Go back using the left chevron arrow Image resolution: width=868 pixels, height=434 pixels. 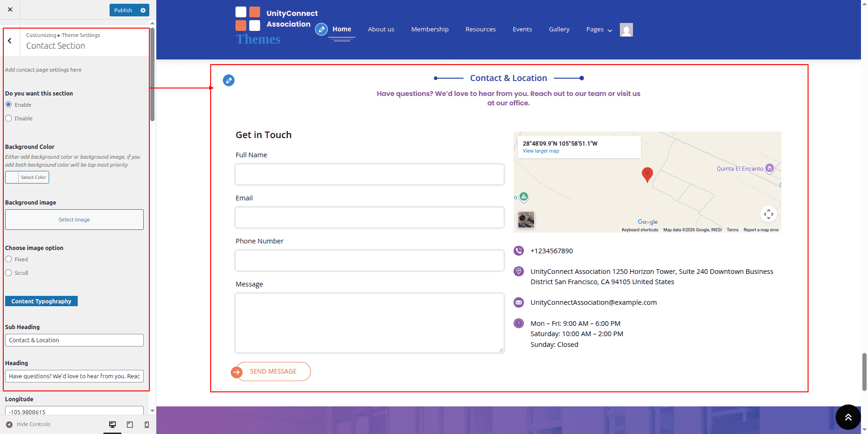click(10, 41)
